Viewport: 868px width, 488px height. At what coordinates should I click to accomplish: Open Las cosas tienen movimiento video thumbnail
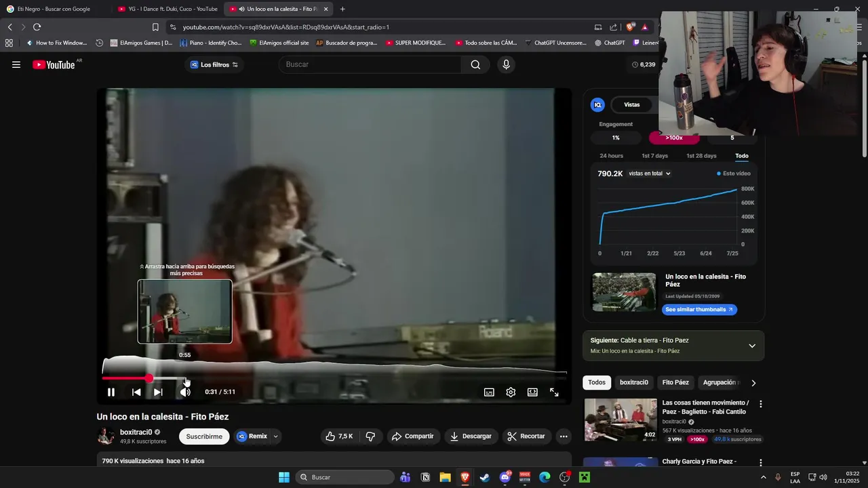[620, 420]
